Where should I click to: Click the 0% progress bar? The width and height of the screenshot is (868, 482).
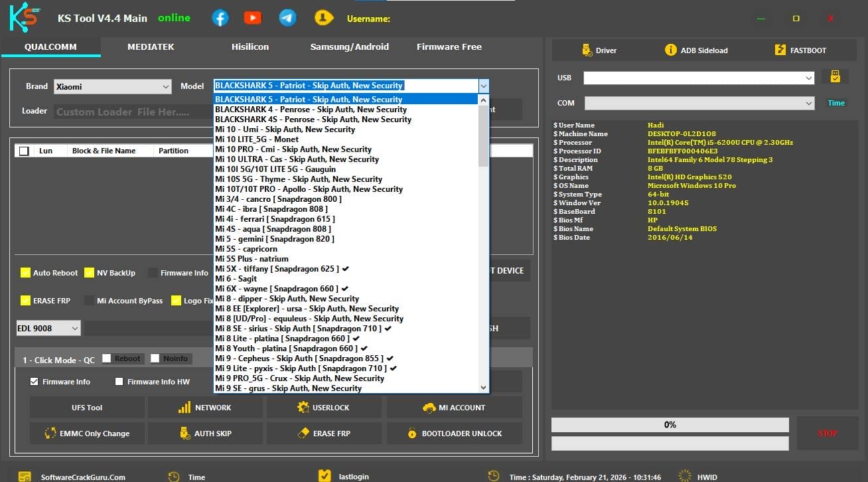click(670, 424)
